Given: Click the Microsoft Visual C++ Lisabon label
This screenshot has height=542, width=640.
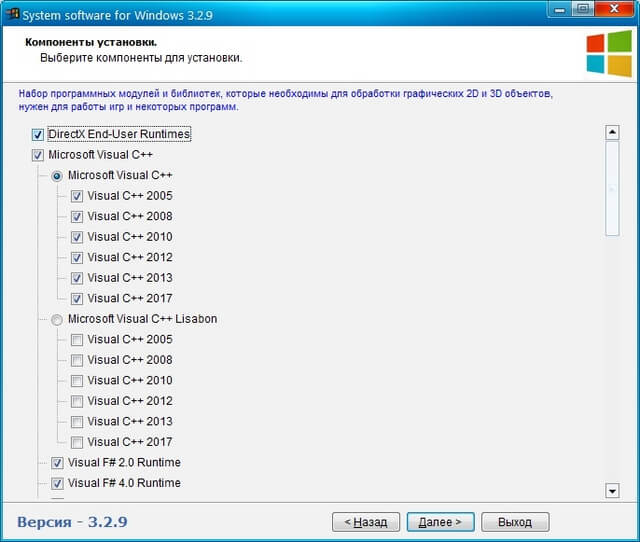Looking at the screenshot, I should (142, 319).
